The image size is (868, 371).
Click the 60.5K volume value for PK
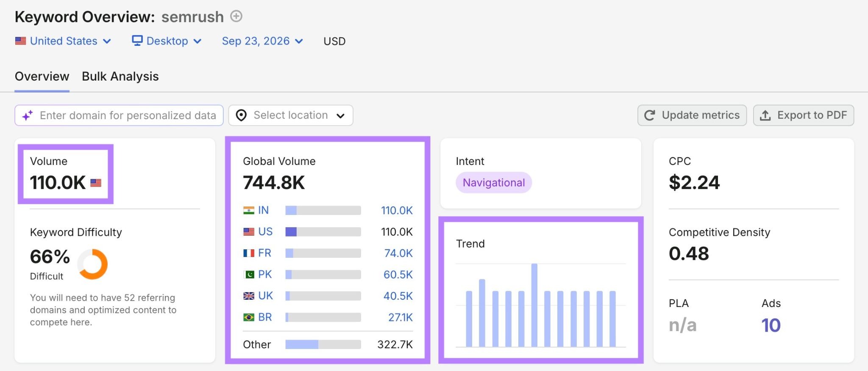398,274
